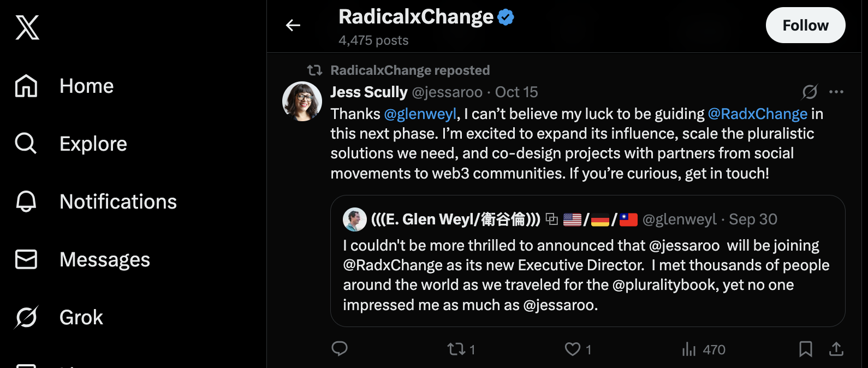View post analytics bar chart icon
This screenshot has height=368, width=868.
point(689,349)
